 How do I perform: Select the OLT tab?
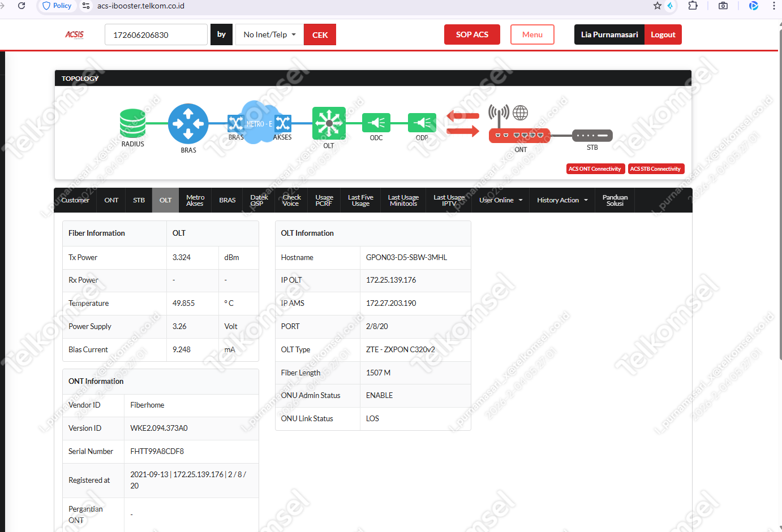click(165, 200)
